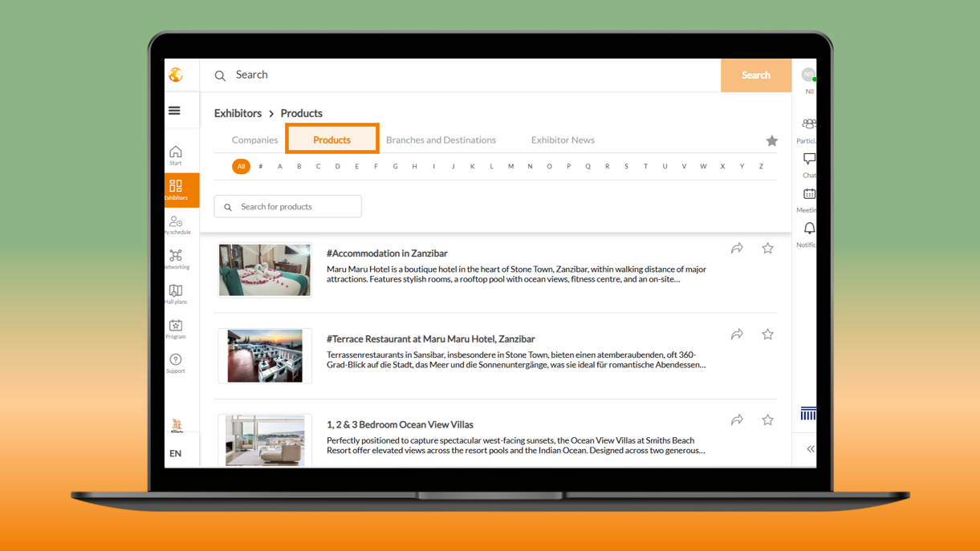Click the blue barcode icon at right
Screen dimensions: 980x551
[808, 414]
